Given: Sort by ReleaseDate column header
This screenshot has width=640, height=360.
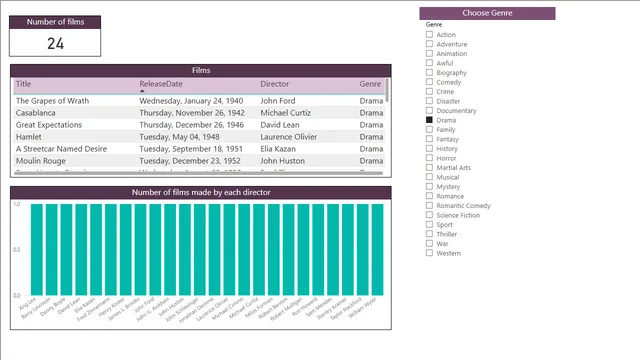Looking at the screenshot, I should pyautogui.click(x=161, y=84).
